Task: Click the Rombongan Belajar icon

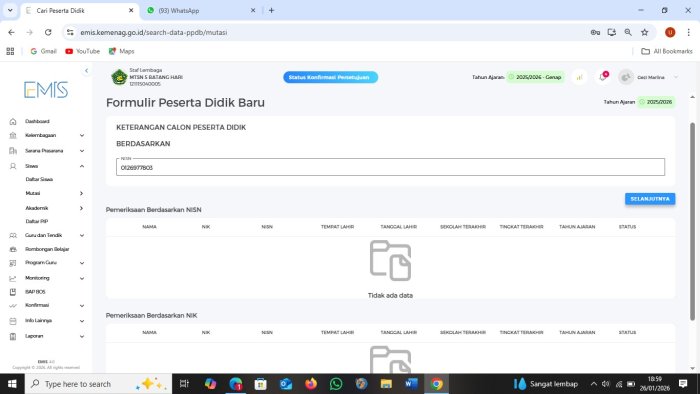Action: click(13, 249)
